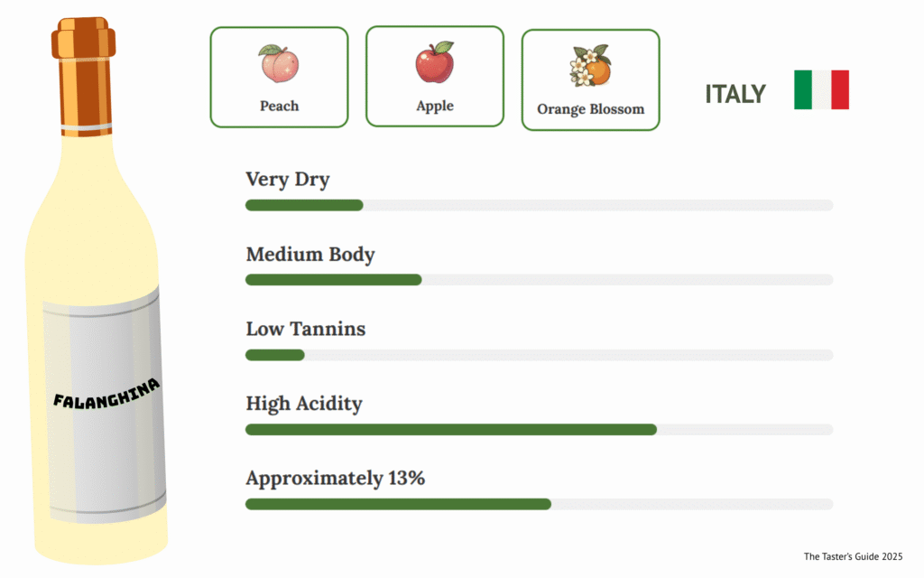
Task: Click The Taster's Guide 2025 credit
Action: (x=853, y=556)
